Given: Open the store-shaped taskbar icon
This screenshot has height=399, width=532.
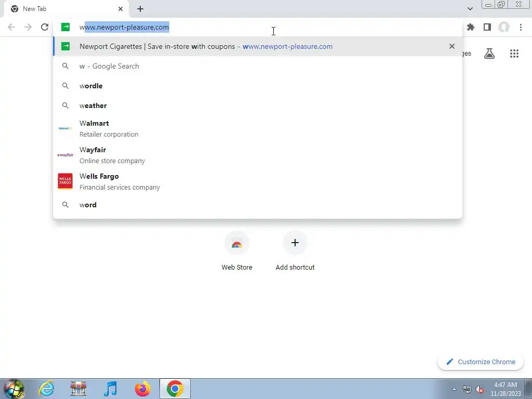Looking at the screenshot, I should [78, 389].
